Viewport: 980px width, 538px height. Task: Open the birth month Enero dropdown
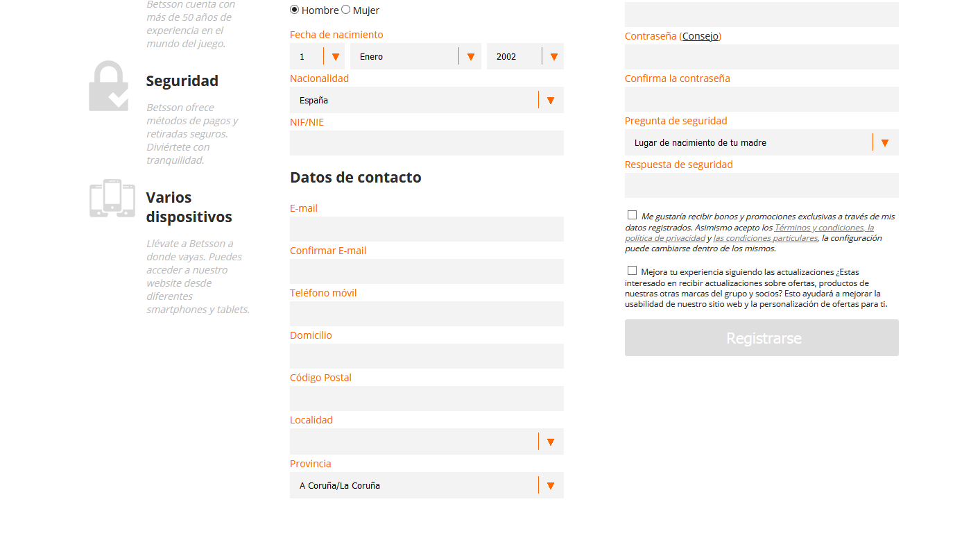[415, 57]
